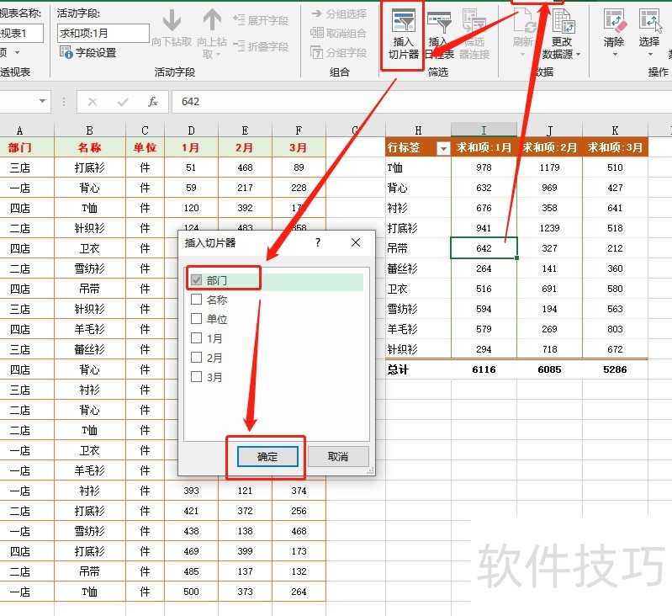Tick the 3月 checkbox
The image size is (672, 616).
pos(196,377)
